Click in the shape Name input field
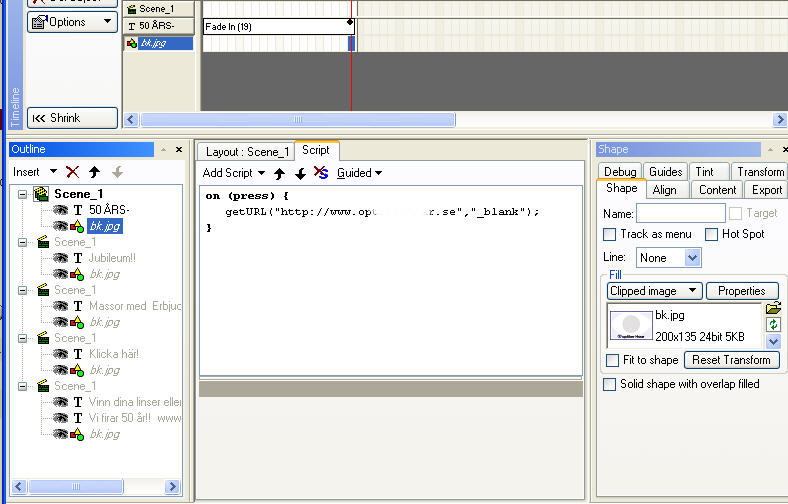Image resolution: width=788 pixels, height=504 pixels. [680, 213]
